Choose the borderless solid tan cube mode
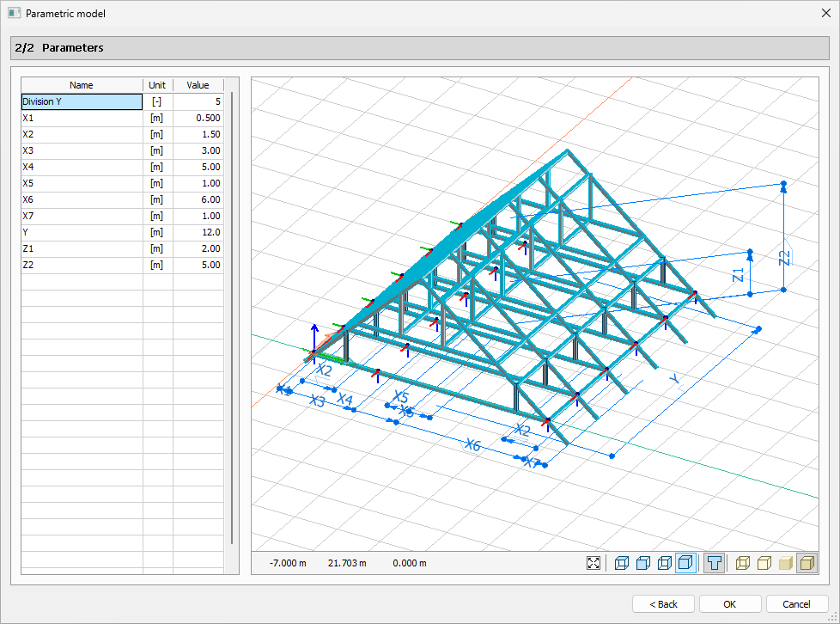The width and height of the screenshot is (840, 624). click(x=784, y=563)
